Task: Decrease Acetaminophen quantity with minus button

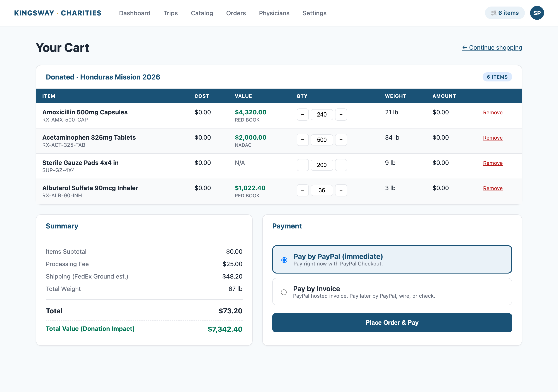Action: [303, 140]
